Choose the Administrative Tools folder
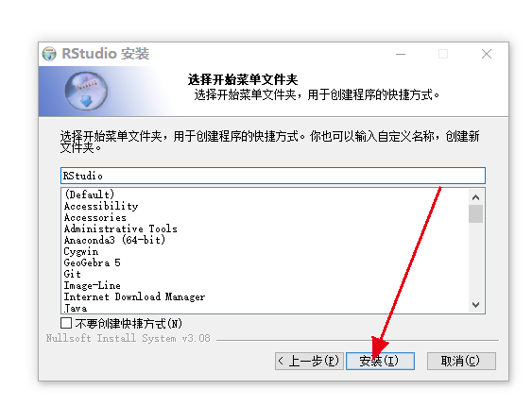Screen dimensions: 532x406 click(x=120, y=228)
